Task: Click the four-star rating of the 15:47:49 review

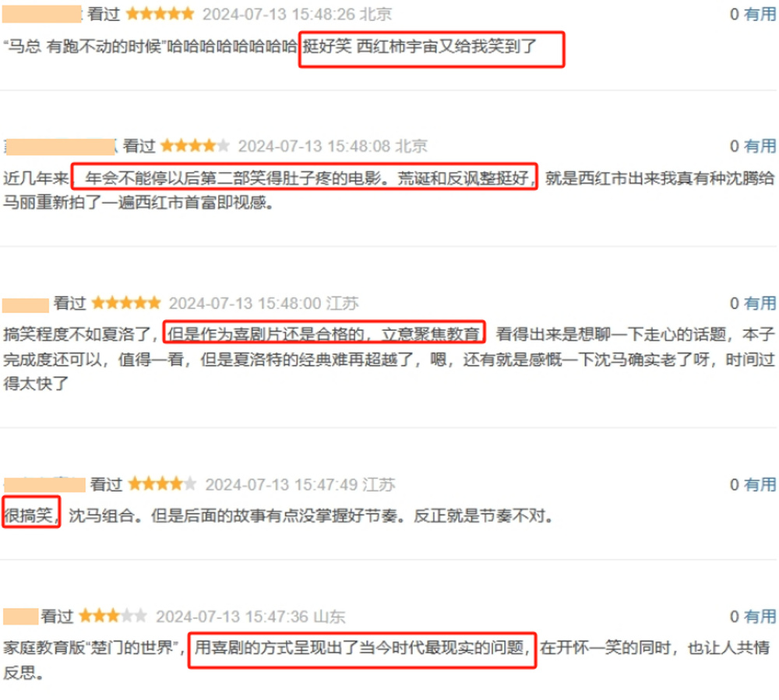Action: pos(163,484)
